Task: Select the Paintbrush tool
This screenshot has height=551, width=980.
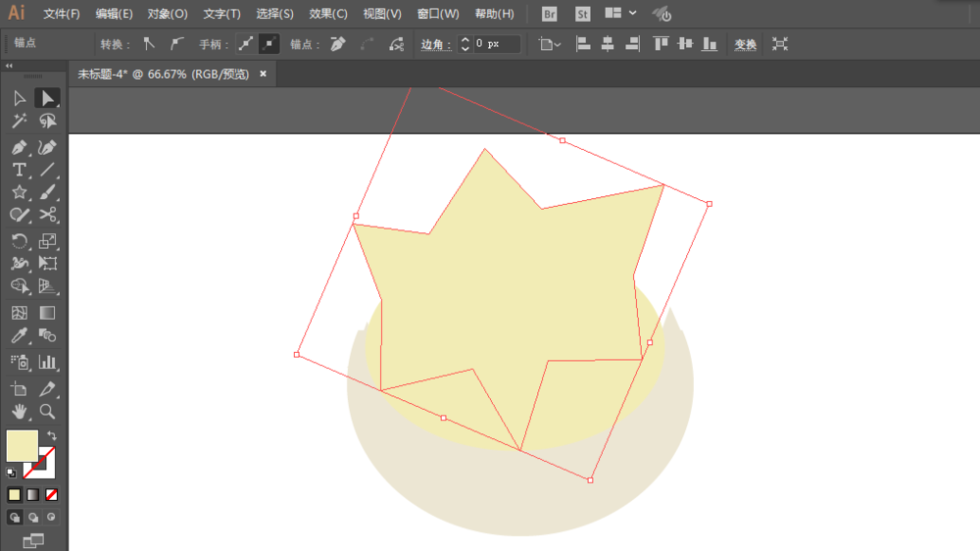Action: tap(47, 192)
